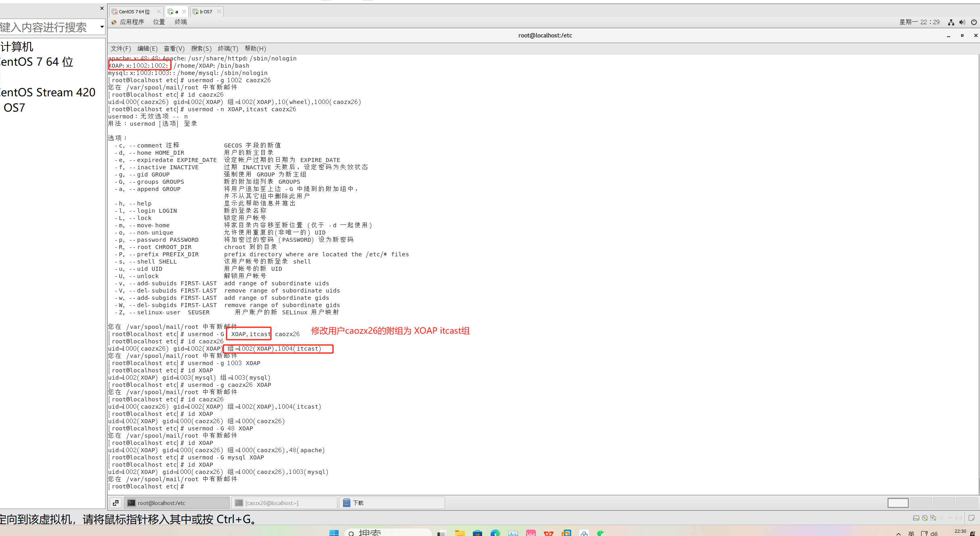This screenshot has width=980, height=536.
Task: Click the network adapter status icon
Action: point(933,518)
